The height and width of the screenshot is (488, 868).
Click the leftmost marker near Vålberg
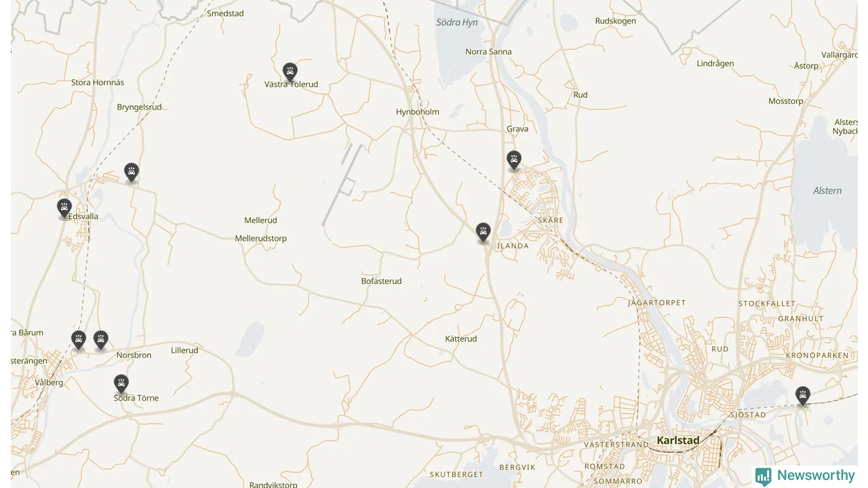point(79,340)
